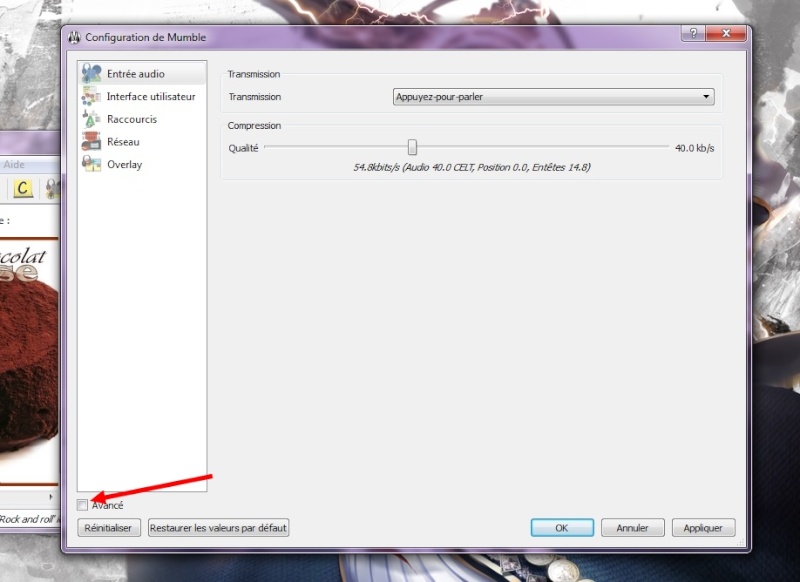Click the question mark help button

pyautogui.click(x=693, y=33)
